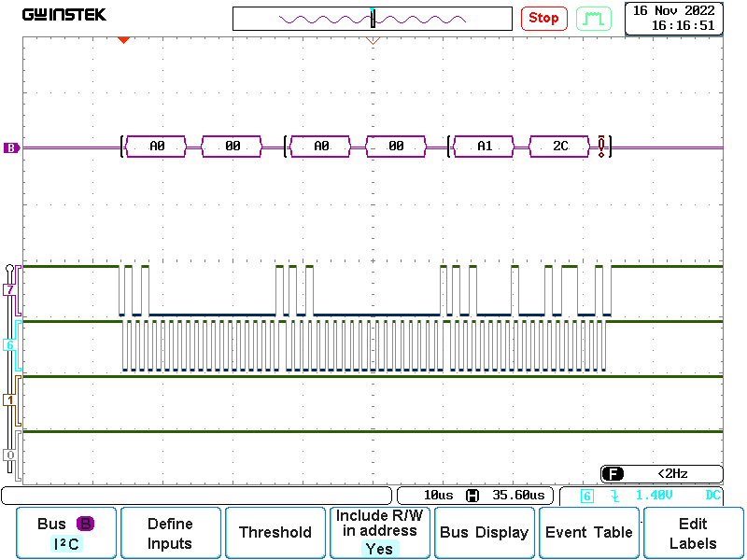Open the Event Table menu

click(x=588, y=533)
